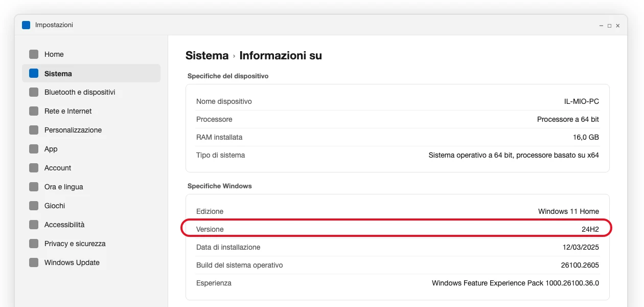The height and width of the screenshot is (307, 644).
Task: Click the 24H2 version value
Action: click(x=590, y=229)
